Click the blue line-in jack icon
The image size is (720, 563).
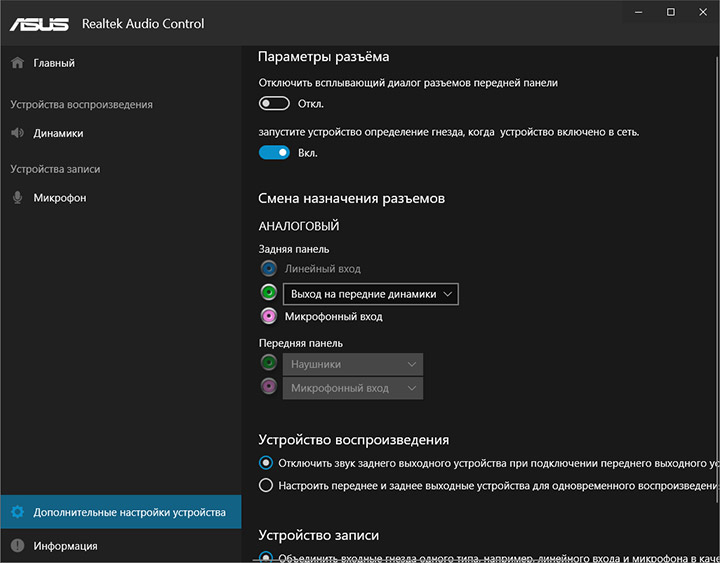pyautogui.click(x=268, y=269)
